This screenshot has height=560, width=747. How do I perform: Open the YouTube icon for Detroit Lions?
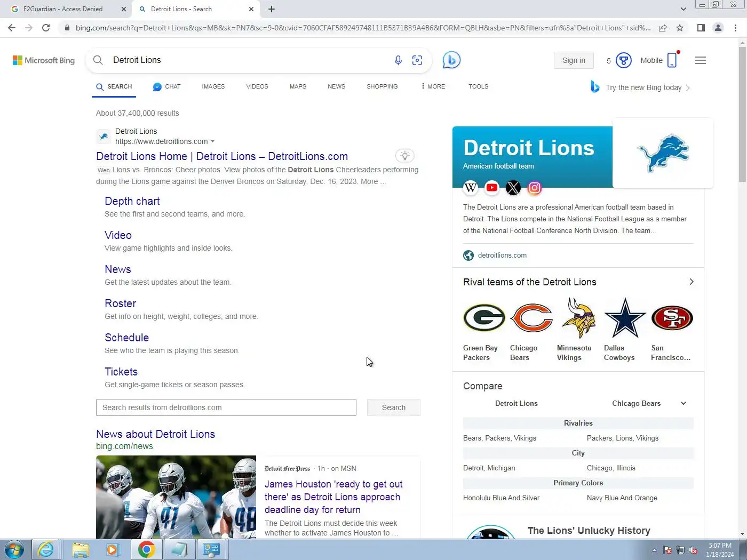coord(492,187)
